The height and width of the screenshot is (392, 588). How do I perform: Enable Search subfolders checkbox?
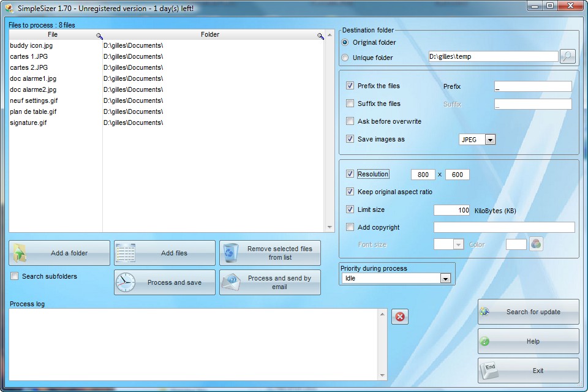pyautogui.click(x=15, y=276)
